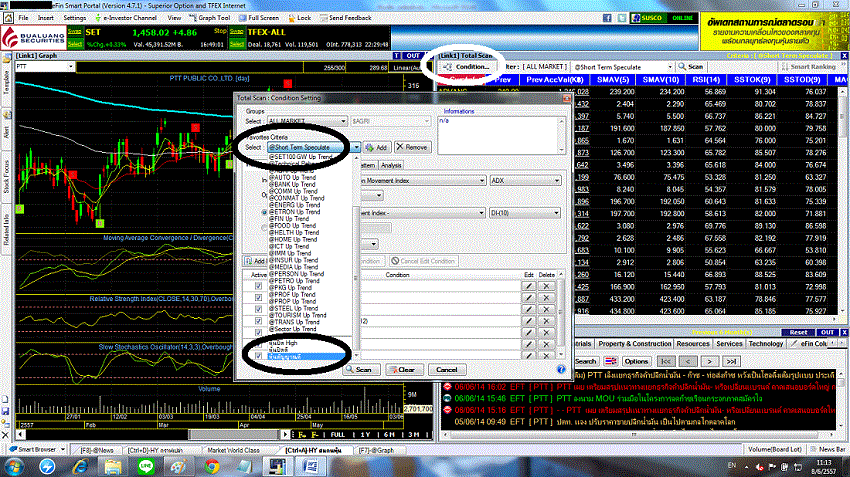Toggle Active checkbox of first condition row
Image resolution: width=850 pixels, height=477 pixels.
click(258, 286)
